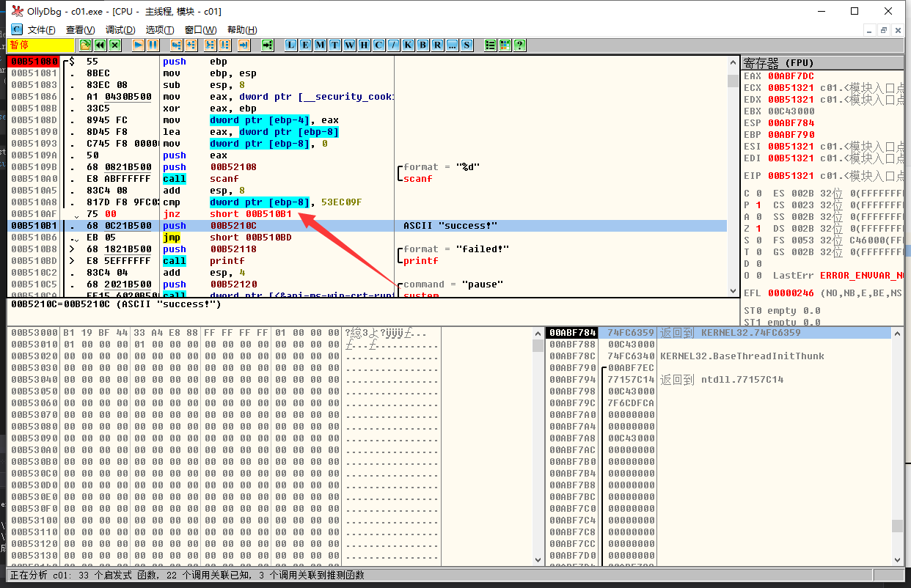Image resolution: width=911 pixels, height=588 pixels.
Task: Click the EFL value 00000246
Action: click(x=791, y=292)
